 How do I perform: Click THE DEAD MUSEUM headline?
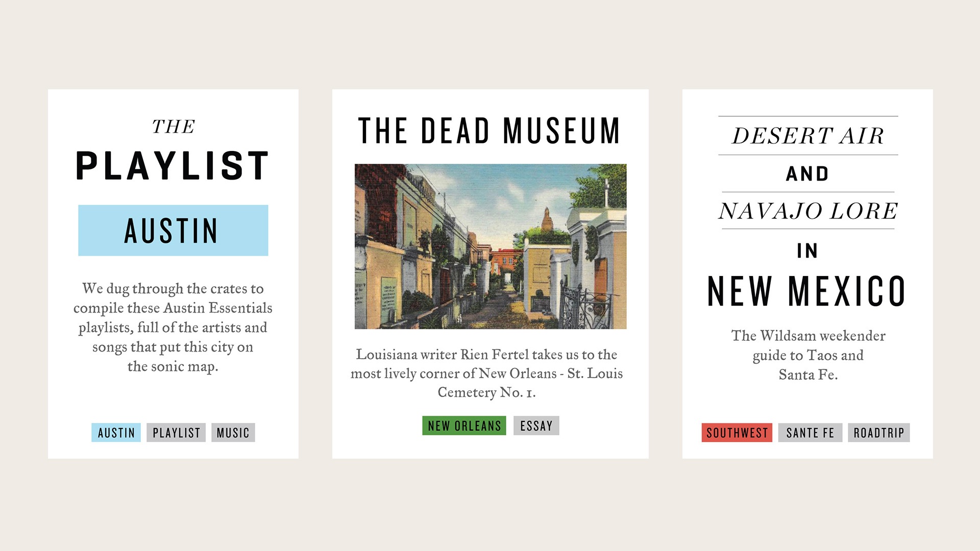click(489, 131)
